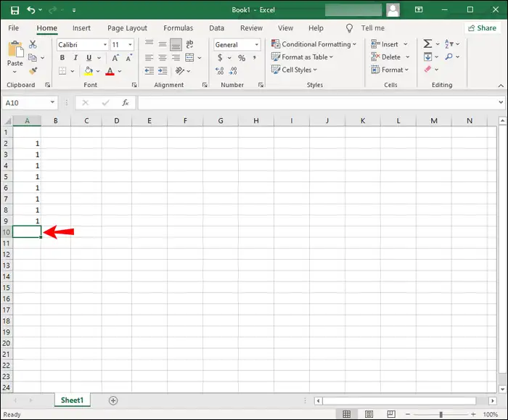Increase indent in cell
The width and height of the screenshot is (508, 420).
tap(163, 71)
